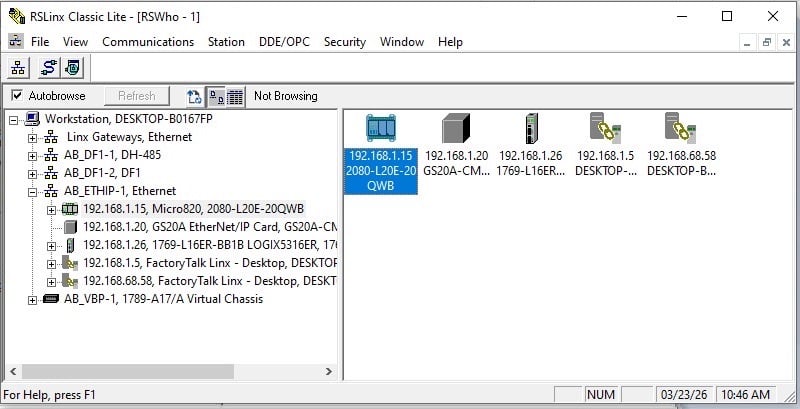Screen dimensions: 800x409
Task: Open the RSWho network browser toolbar icon
Action: [18, 68]
